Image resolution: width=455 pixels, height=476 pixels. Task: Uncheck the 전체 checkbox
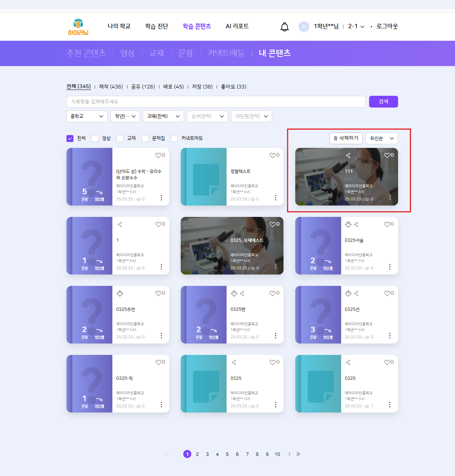pos(70,138)
